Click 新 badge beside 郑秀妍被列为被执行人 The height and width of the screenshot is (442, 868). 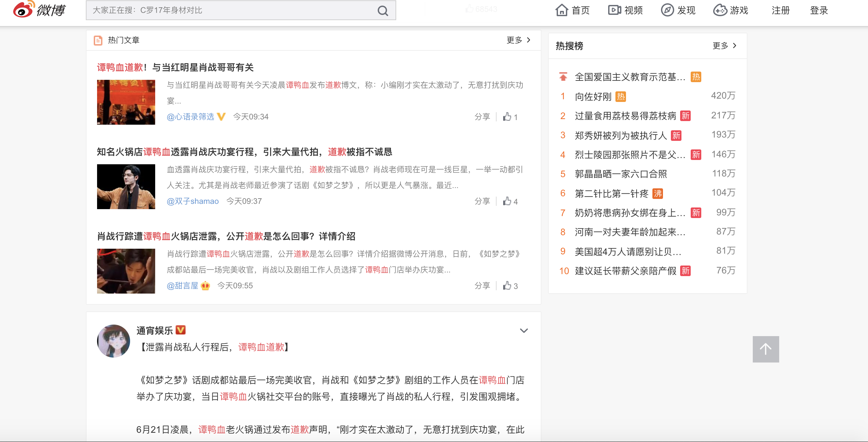point(676,135)
